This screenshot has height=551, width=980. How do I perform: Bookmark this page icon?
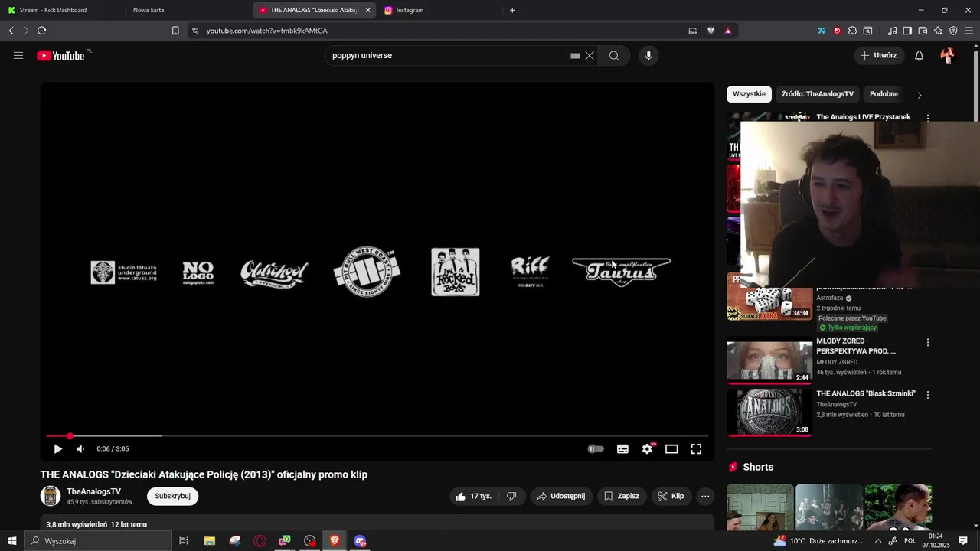175,31
